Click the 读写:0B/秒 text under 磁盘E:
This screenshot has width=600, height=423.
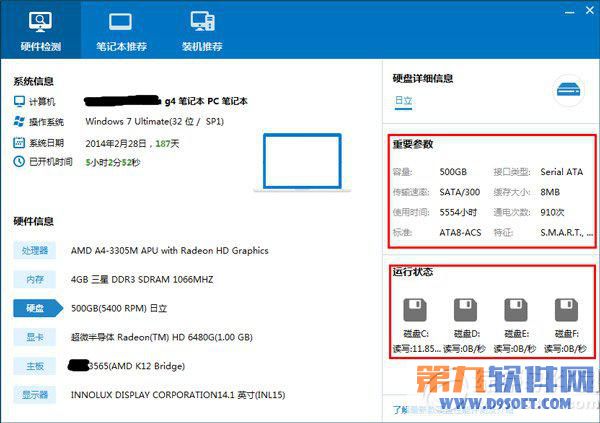pos(515,349)
